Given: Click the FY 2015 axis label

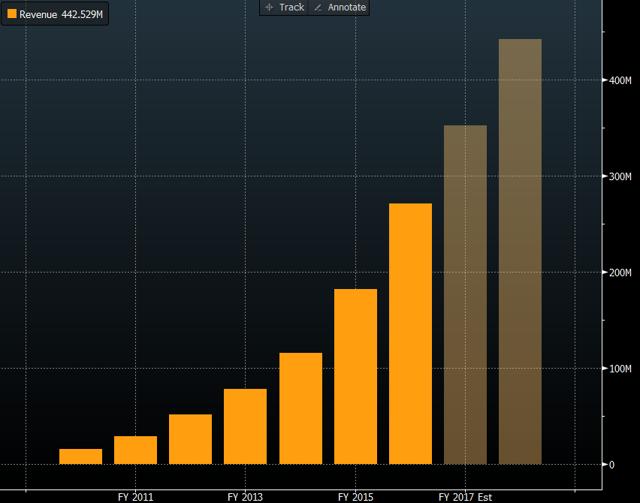Looking at the screenshot, I should pyautogui.click(x=356, y=497).
